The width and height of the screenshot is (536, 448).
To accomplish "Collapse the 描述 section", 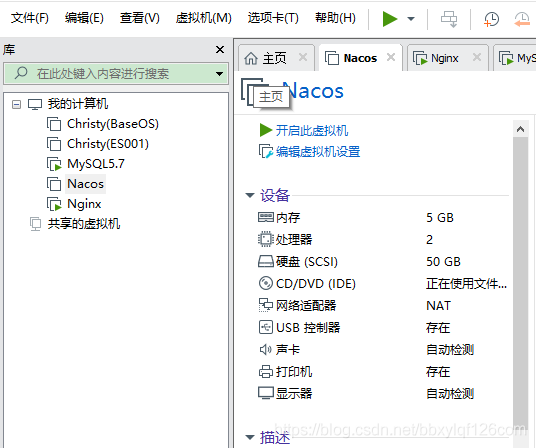I will [250, 437].
